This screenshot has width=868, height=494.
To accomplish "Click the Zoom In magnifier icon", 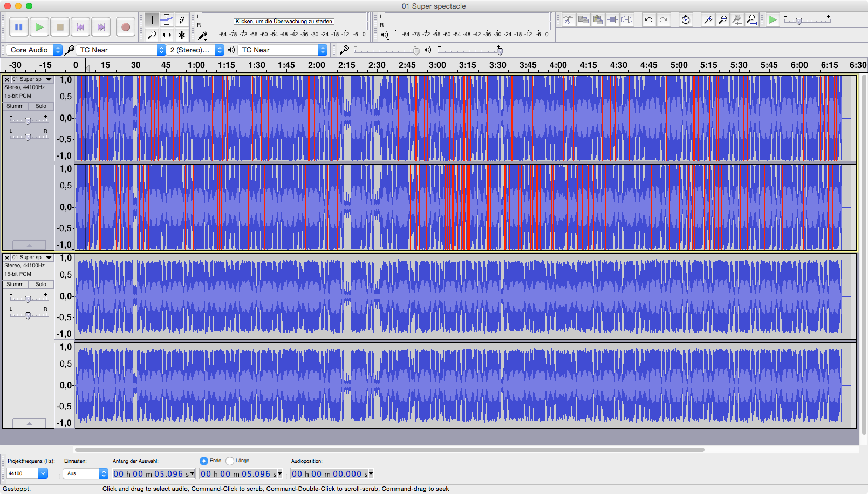I will coord(708,20).
